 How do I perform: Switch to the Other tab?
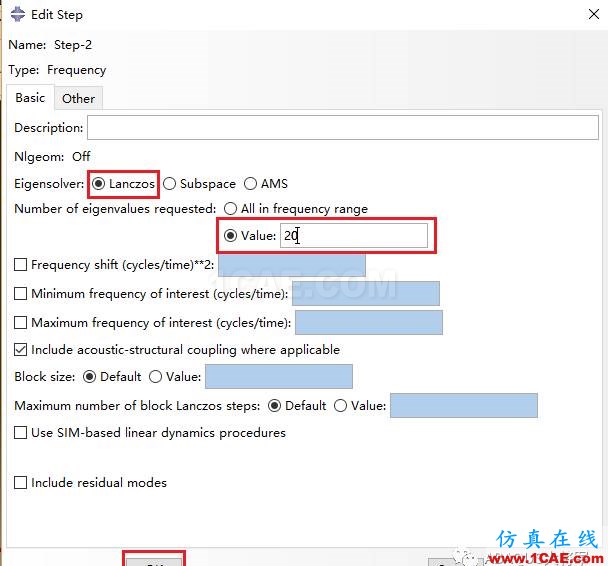[78, 98]
